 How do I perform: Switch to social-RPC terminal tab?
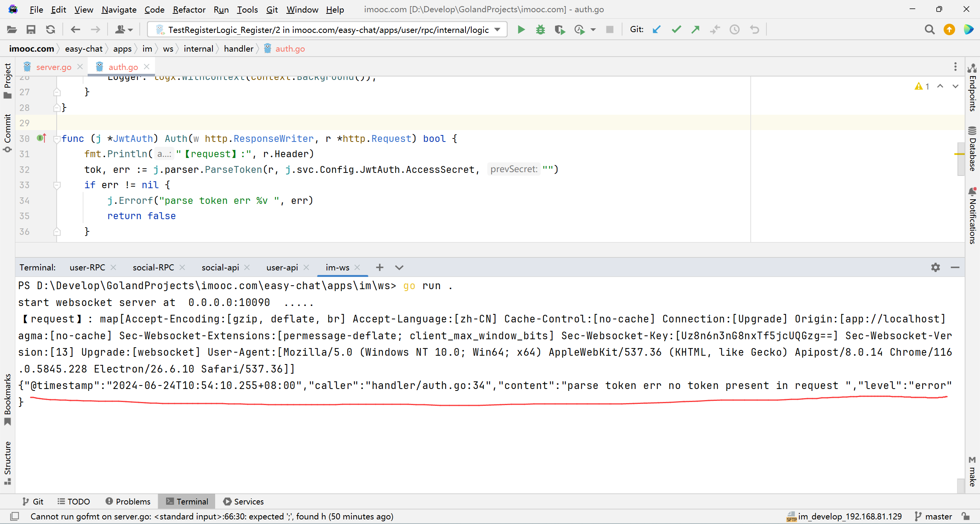coord(153,267)
